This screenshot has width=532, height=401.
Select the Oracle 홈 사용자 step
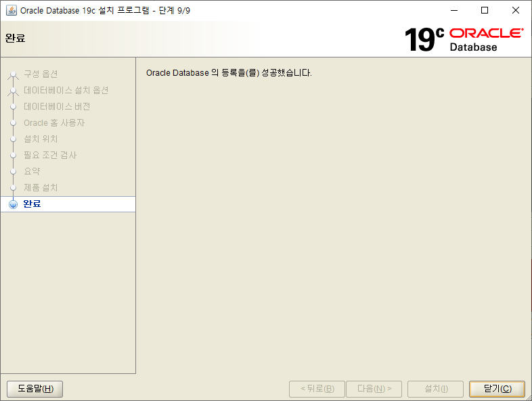tap(54, 122)
